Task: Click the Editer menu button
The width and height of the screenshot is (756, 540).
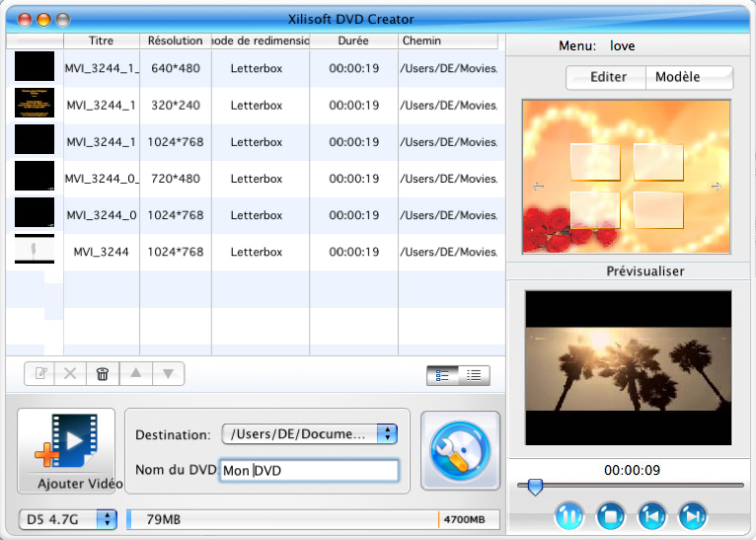Action: click(x=606, y=77)
